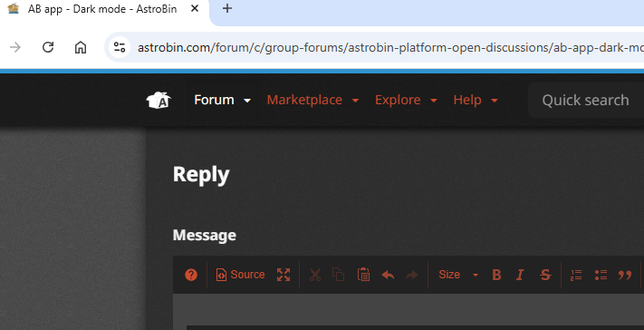Toggle Italic formatting
The image size is (644, 330).
point(520,275)
